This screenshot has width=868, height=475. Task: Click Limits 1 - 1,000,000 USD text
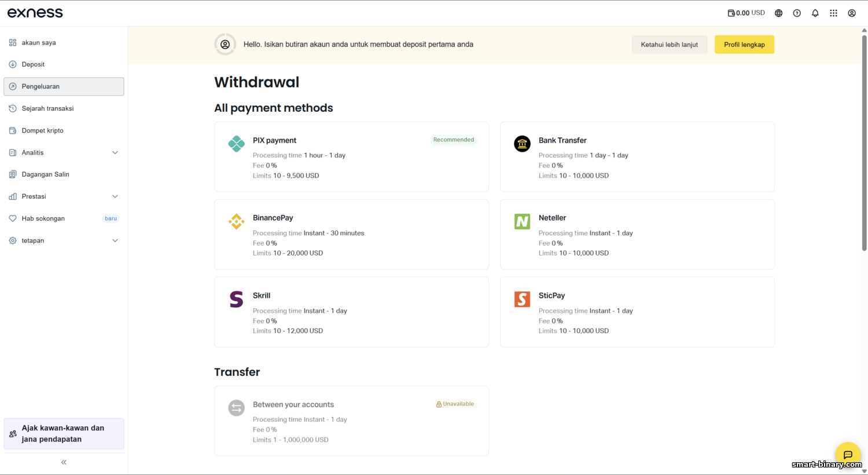point(290,440)
